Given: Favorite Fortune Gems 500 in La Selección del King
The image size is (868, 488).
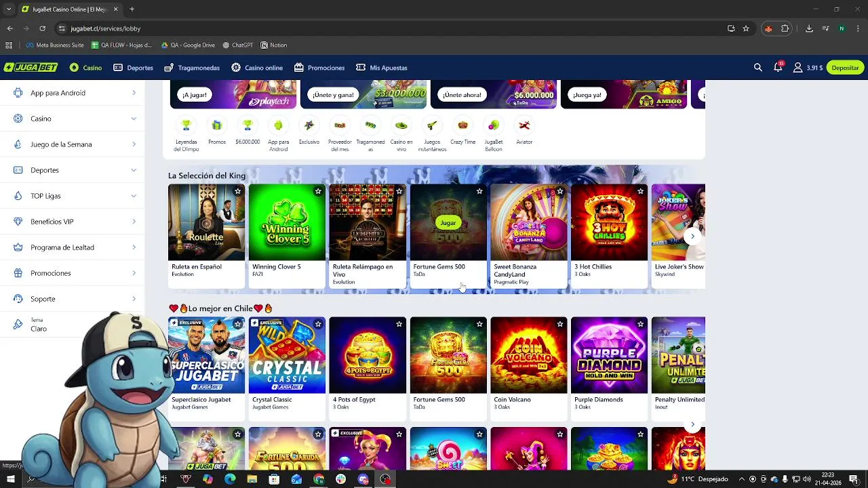Looking at the screenshot, I should pyautogui.click(x=479, y=192).
